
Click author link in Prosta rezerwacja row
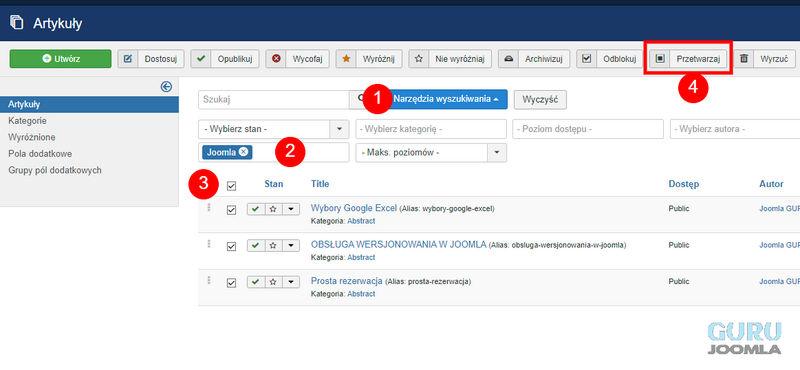(x=780, y=281)
